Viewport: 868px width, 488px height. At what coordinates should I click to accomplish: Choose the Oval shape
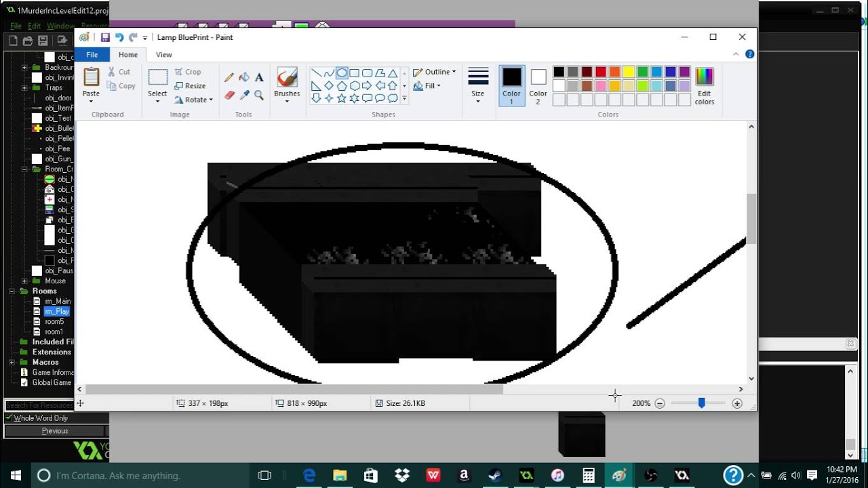tap(342, 73)
